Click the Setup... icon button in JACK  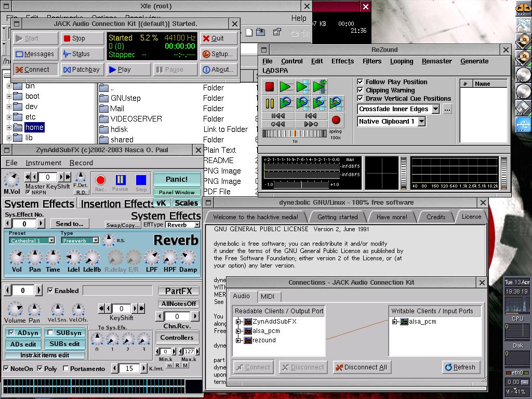[x=219, y=54]
